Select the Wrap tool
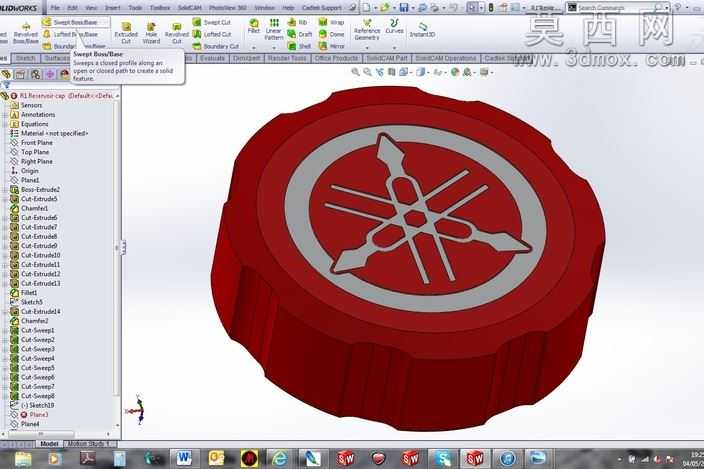The height and width of the screenshot is (469, 704). [x=331, y=22]
